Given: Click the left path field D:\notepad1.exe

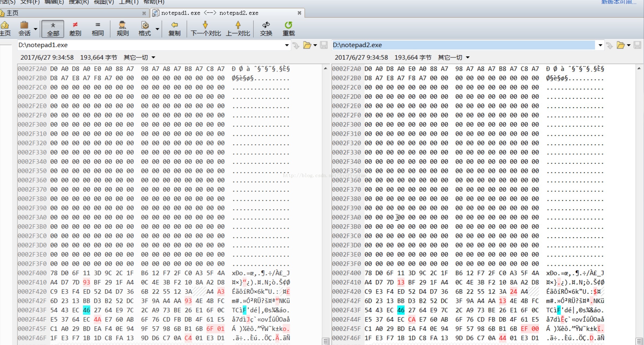Looking at the screenshot, I should point(151,45).
